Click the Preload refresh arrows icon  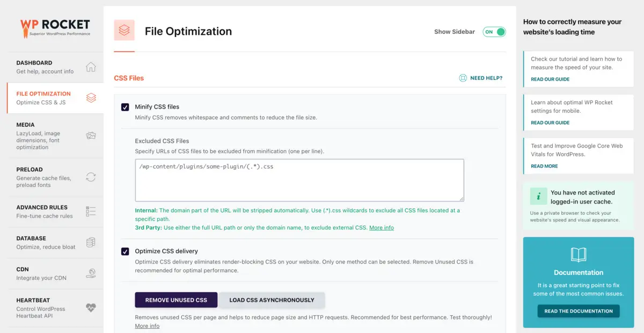(x=91, y=177)
